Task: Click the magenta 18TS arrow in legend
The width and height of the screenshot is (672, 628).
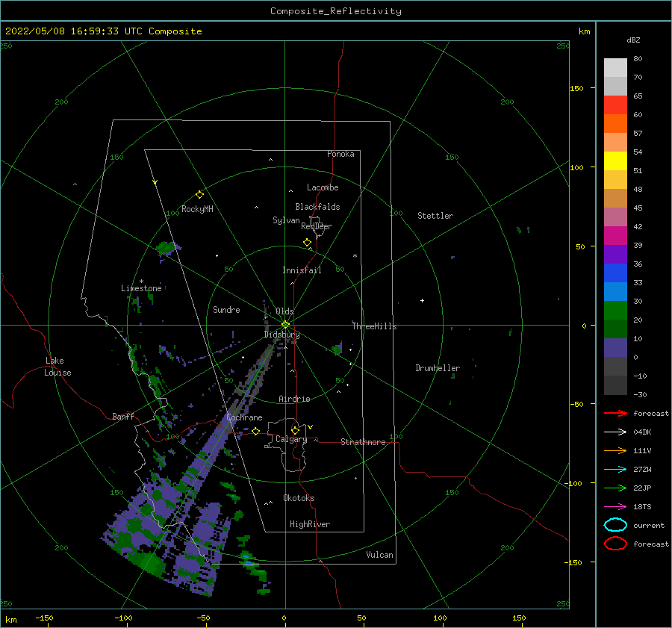Action: 615,507
